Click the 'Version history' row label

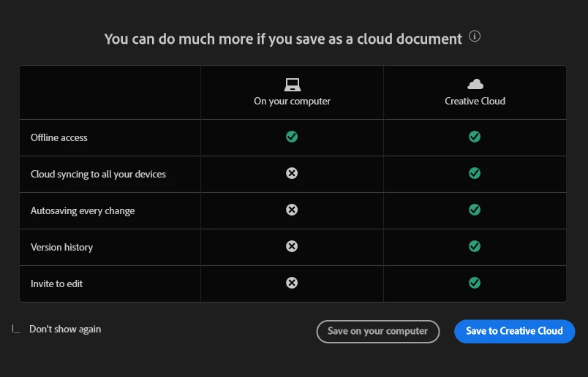(x=62, y=248)
